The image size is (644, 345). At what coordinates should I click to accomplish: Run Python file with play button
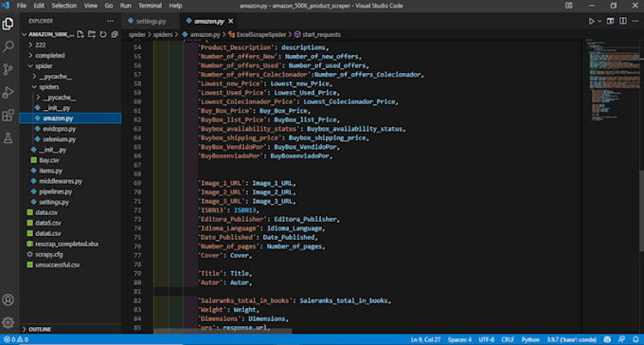pyautogui.click(x=591, y=21)
